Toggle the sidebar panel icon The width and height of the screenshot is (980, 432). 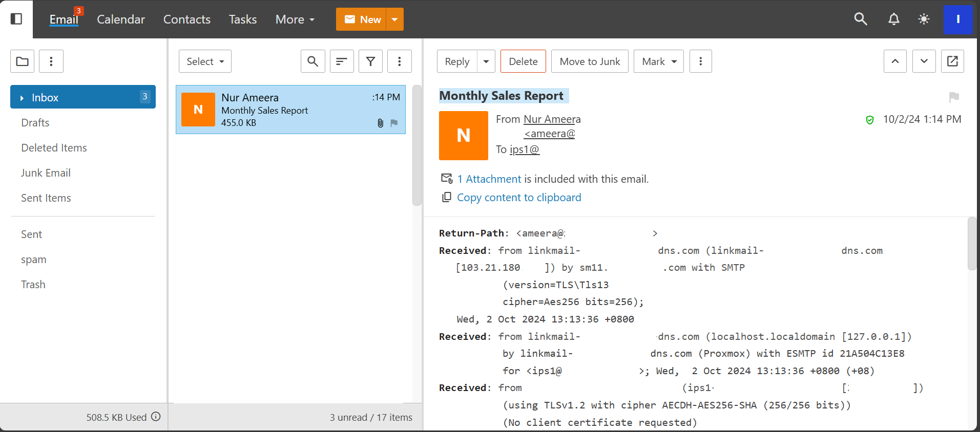pyautogui.click(x=16, y=19)
